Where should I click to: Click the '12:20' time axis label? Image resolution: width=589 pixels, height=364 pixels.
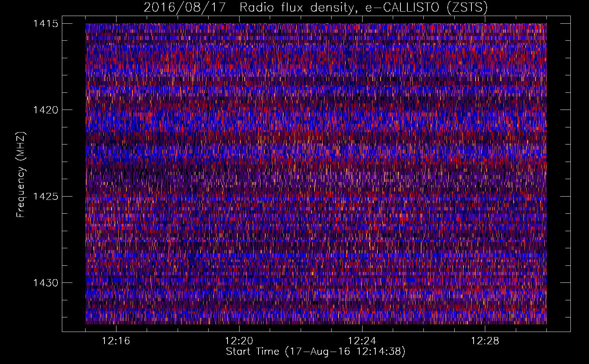[x=239, y=341]
